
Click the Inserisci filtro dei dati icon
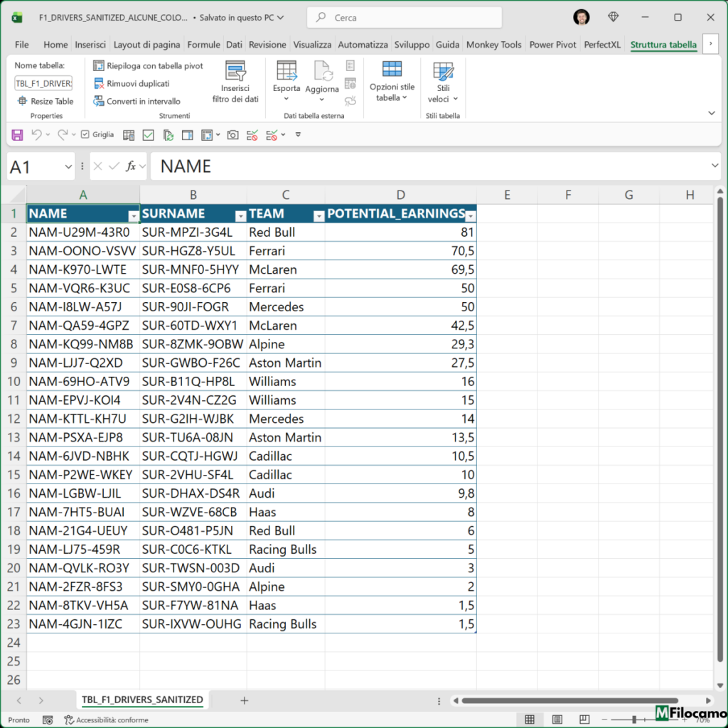pos(235,70)
